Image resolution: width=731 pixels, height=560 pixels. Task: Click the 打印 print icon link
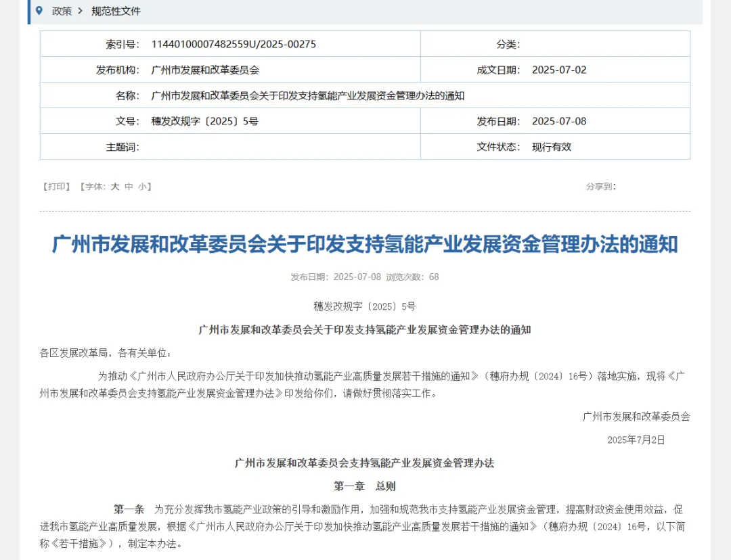click(x=56, y=187)
